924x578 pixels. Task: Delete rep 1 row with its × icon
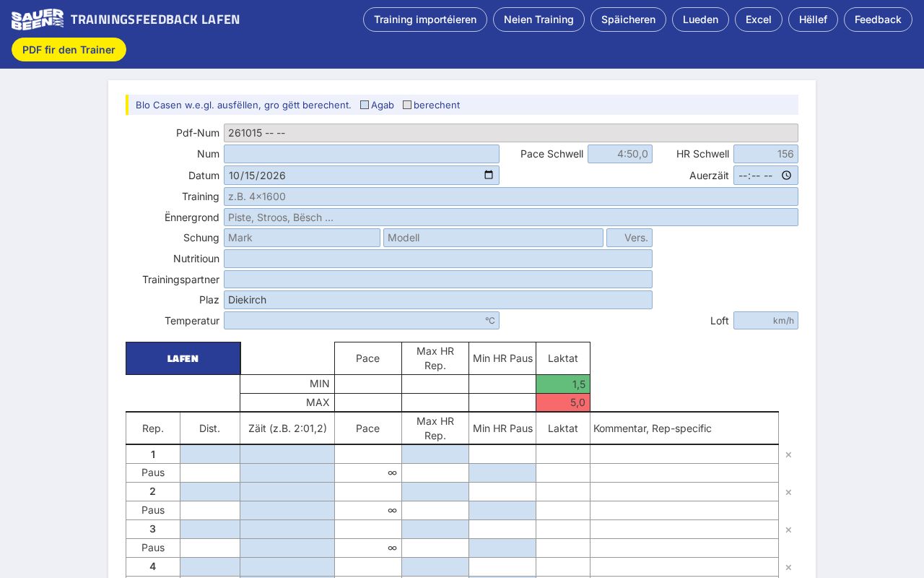point(788,454)
